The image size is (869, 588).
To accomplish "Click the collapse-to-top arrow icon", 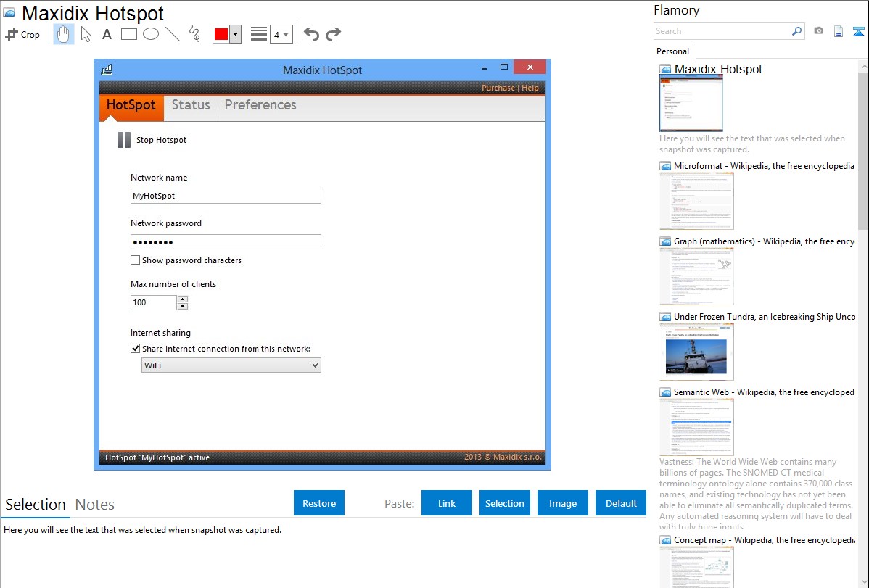I will (x=858, y=31).
